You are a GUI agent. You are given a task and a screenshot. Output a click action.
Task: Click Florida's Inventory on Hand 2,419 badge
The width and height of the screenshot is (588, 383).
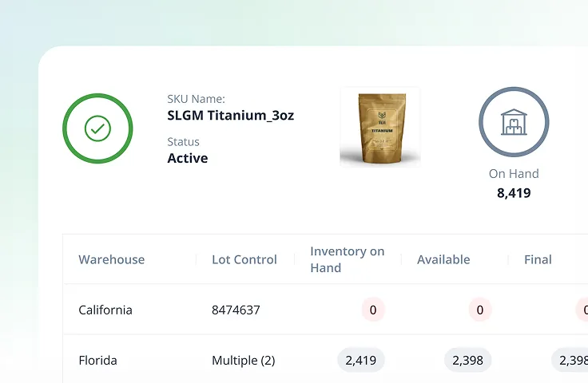pyautogui.click(x=361, y=361)
